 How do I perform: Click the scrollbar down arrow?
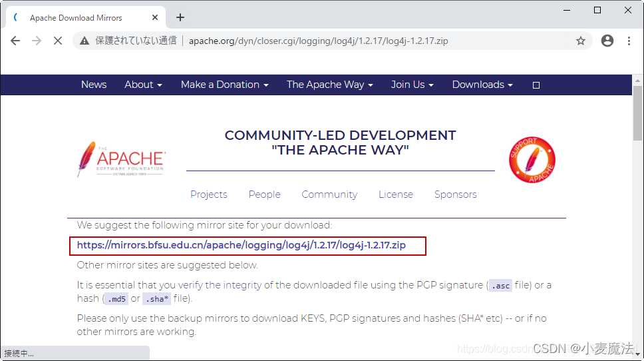(x=637, y=354)
